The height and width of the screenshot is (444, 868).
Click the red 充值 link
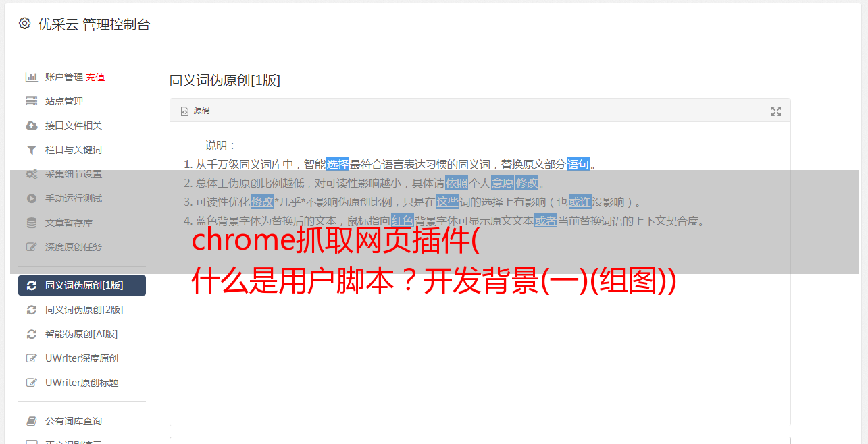tap(95, 77)
